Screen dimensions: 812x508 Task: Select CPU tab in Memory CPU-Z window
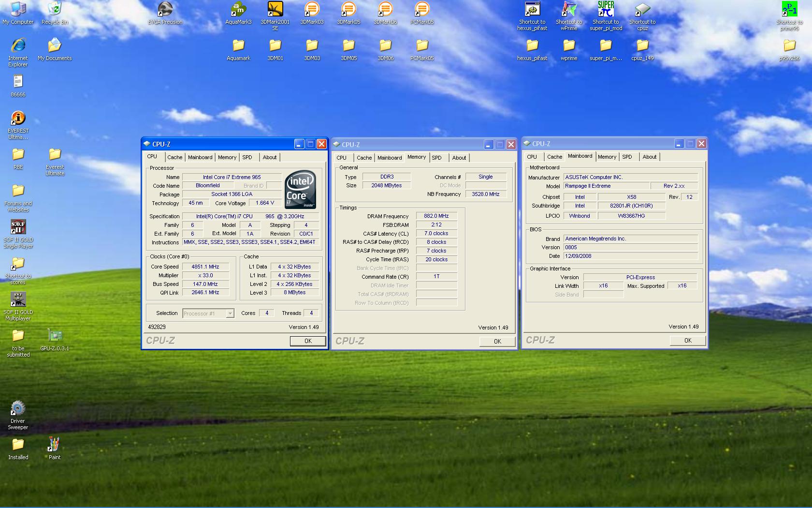(341, 158)
